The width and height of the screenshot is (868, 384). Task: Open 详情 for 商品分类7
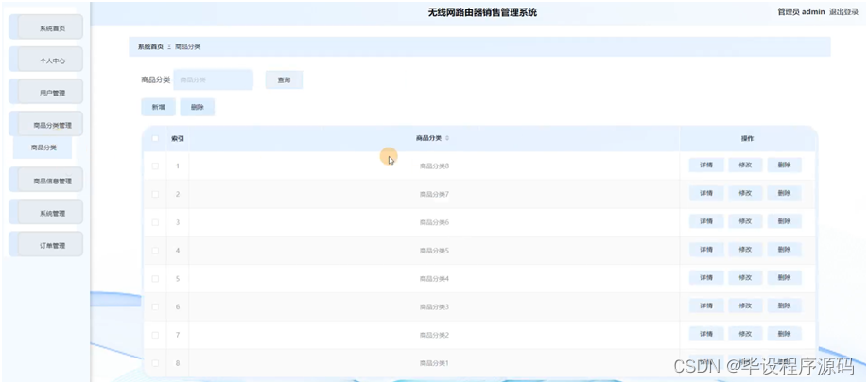tap(706, 193)
